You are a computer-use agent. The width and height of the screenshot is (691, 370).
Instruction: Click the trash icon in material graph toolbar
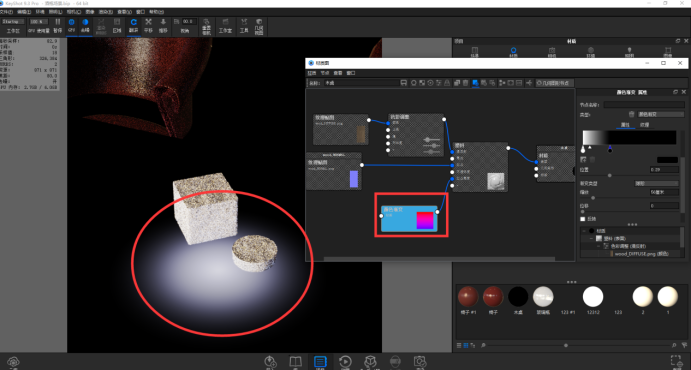click(465, 83)
